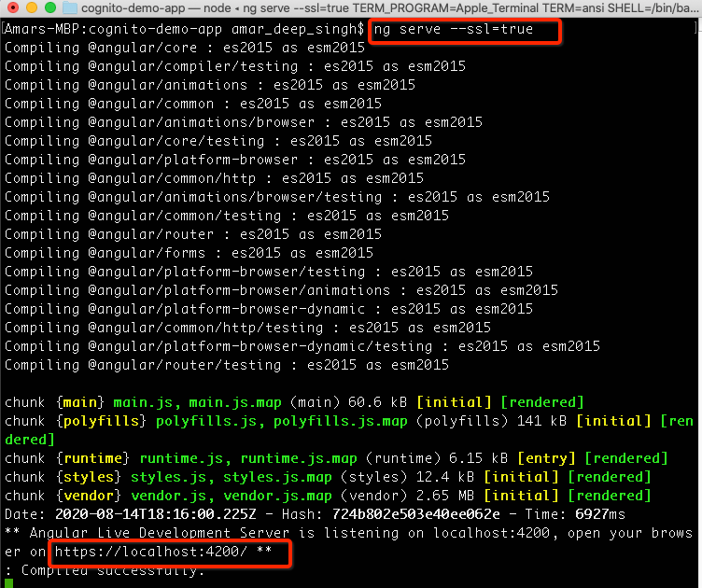Click the prompt 'Amars-MBP:cognito-demo-app amar_deep_singh$'
The width and height of the screenshot is (702, 588).
pos(184,29)
